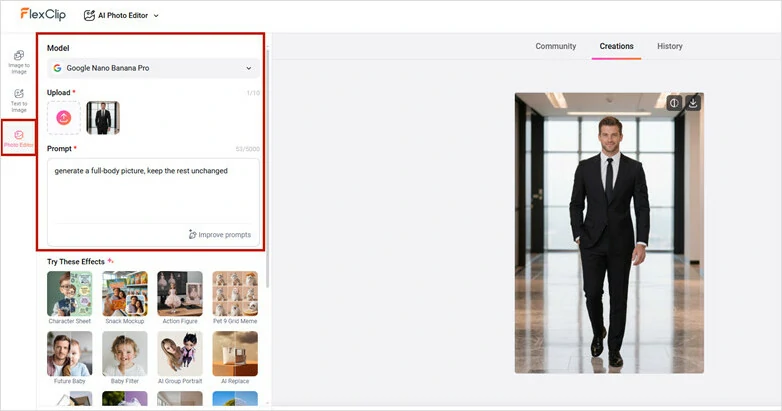Choose the Action Figure effect
Screen dimensions: 782x411
coord(180,298)
